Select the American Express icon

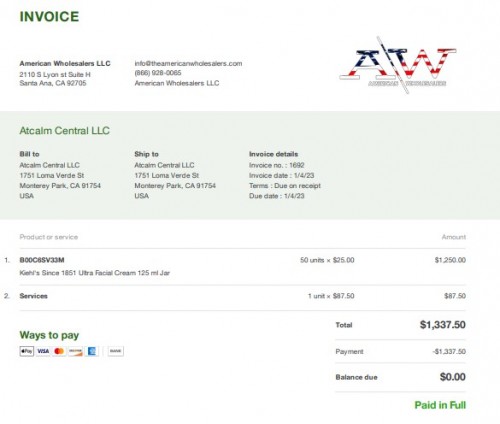pos(92,351)
